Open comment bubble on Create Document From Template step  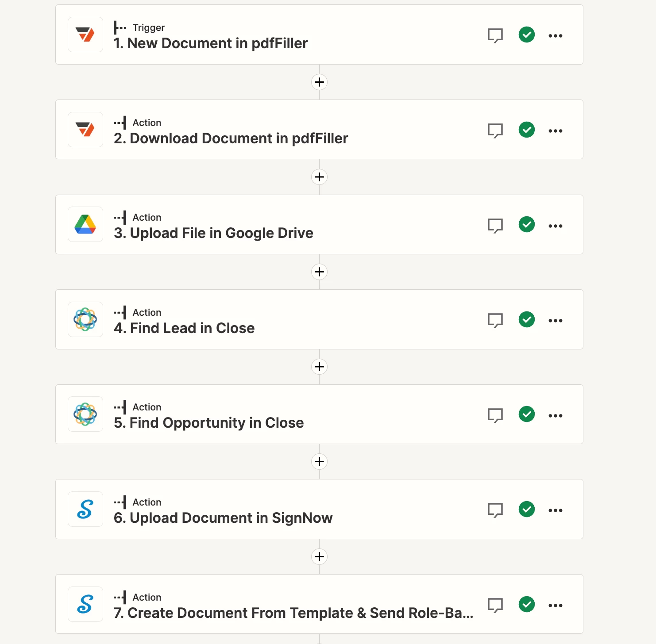pyautogui.click(x=495, y=605)
